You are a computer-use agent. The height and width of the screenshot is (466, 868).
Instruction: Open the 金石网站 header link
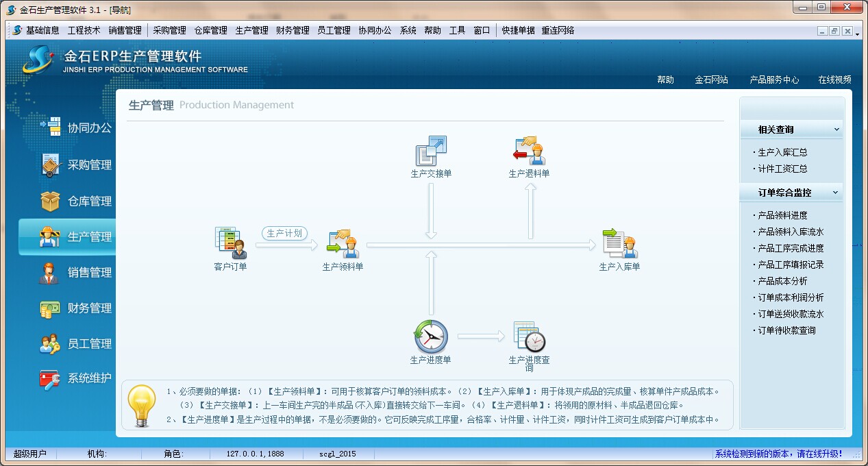[x=711, y=79]
